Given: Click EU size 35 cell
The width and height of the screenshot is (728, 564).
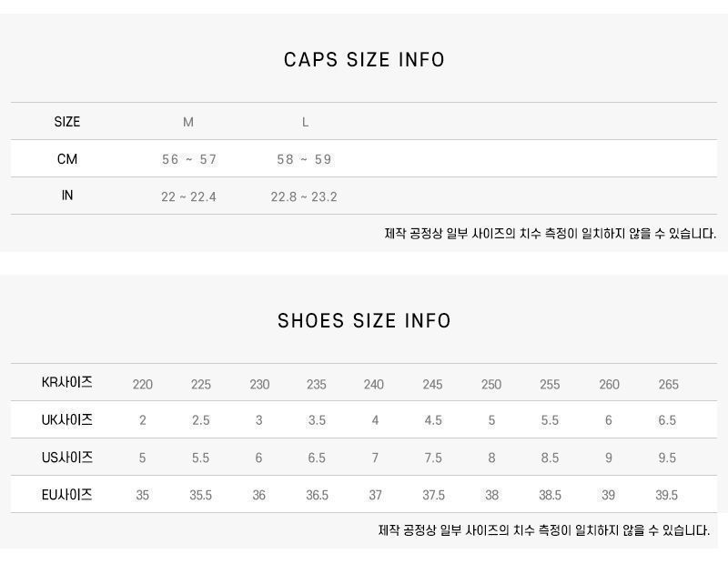Looking at the screenshot, I should [143, 495].
